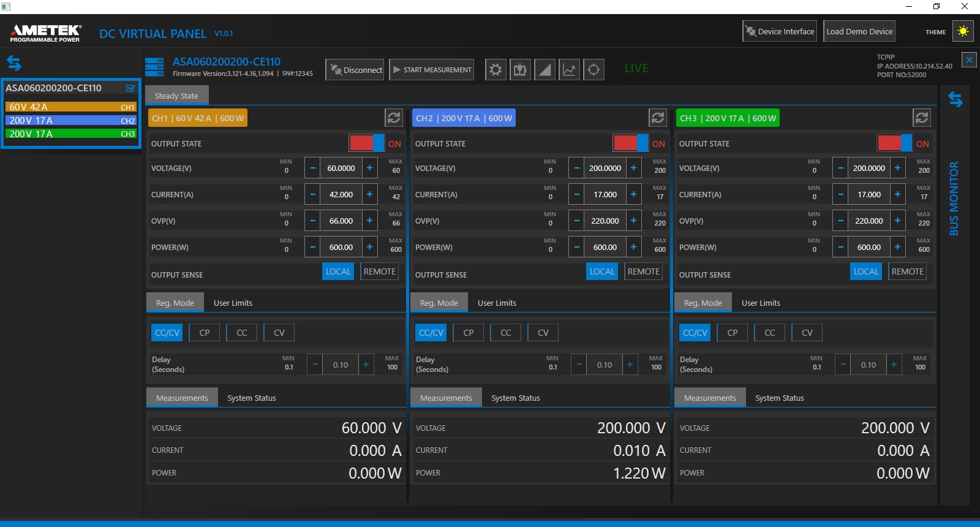
Task: Increase CH1 current with plus button
Action: tap(369, 194)
